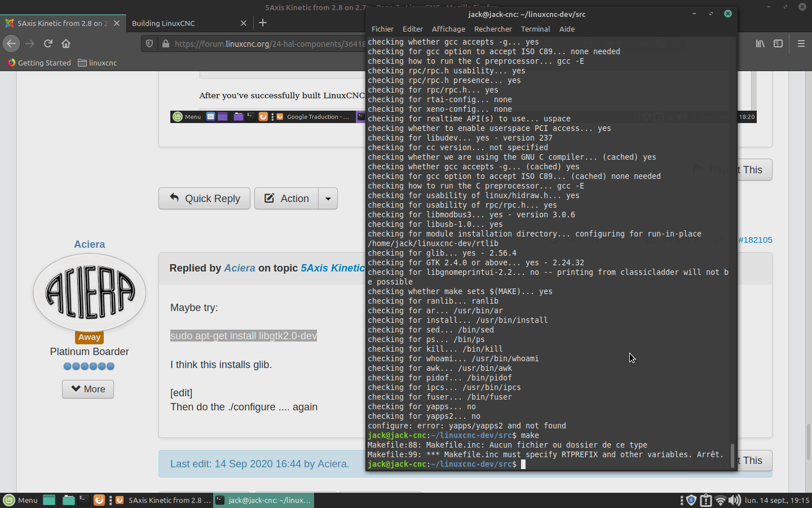This screenshot has width=812, height=508.
Task: Click the forum.linuxcnc.org URL field
Action: 270,43
